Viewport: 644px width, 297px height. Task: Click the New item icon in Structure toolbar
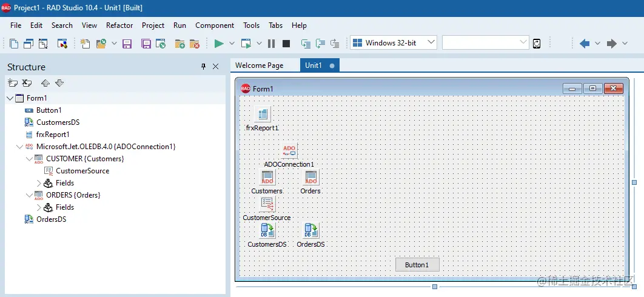click(13, 83)
